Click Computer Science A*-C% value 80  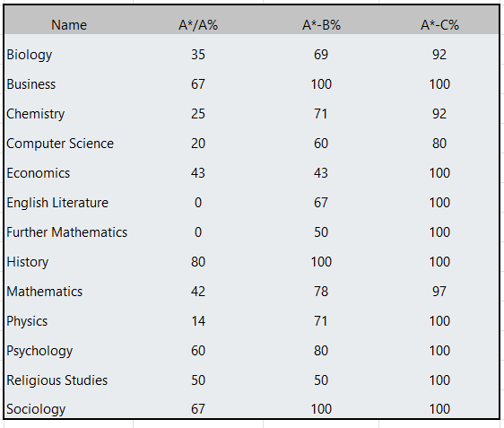[x=439, y=144]
